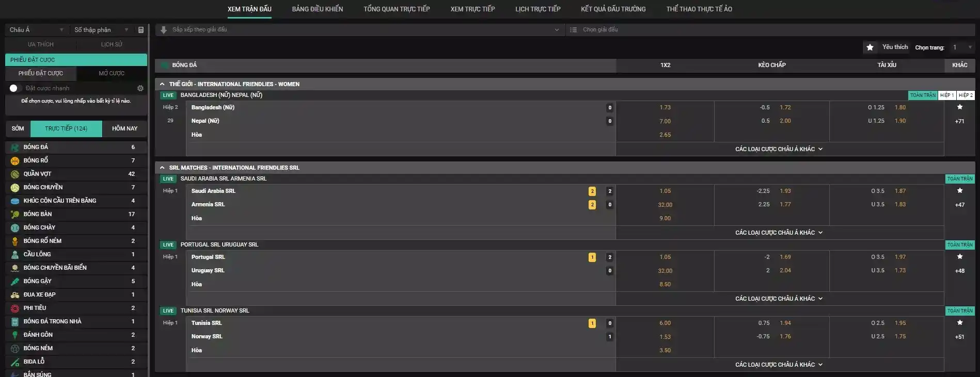Select the Bóng rổ sport icon
980x377 pixels.
[15, 160]
